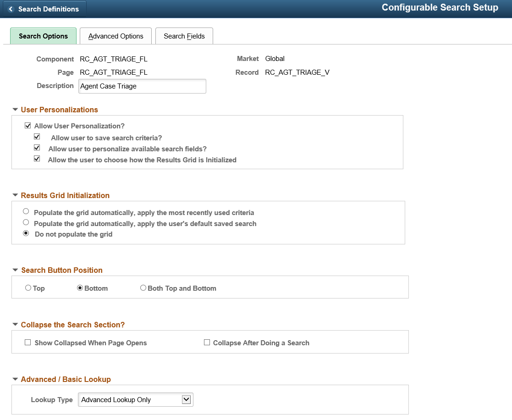Screen dimensions: 512x420
Task: Enable Show Collapsed When Page Opens
Action: (x=28, y=343)
